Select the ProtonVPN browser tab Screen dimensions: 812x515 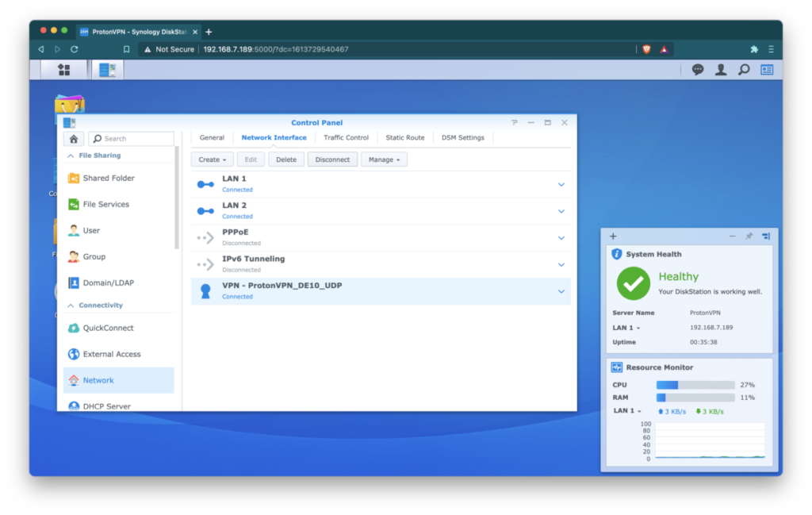click(139, 32)
